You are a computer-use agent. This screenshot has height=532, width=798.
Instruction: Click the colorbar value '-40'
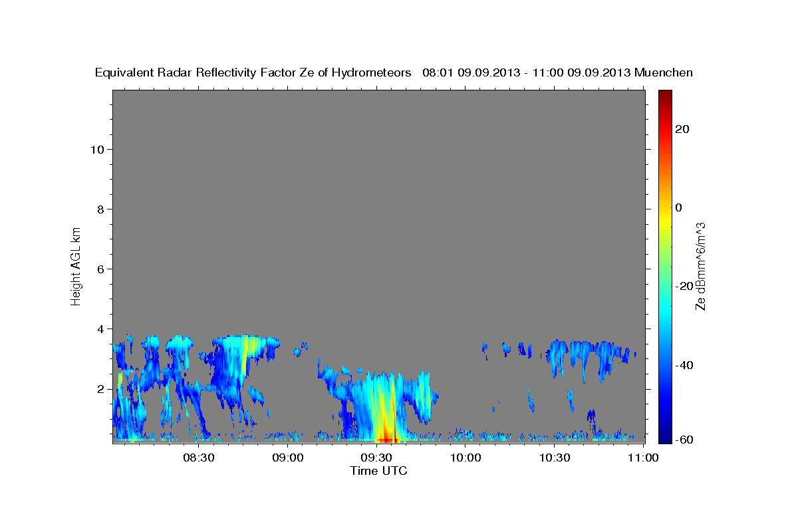coord(684,365)
